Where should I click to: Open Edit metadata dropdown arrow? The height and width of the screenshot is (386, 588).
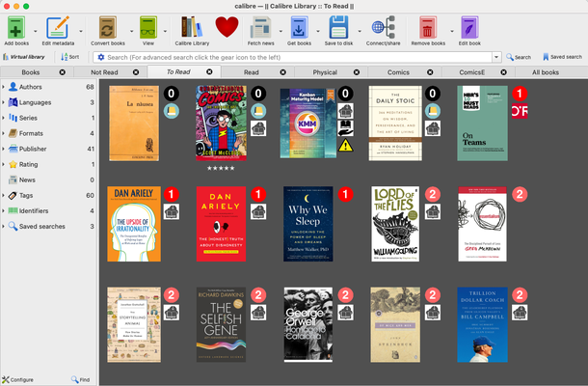81,31
